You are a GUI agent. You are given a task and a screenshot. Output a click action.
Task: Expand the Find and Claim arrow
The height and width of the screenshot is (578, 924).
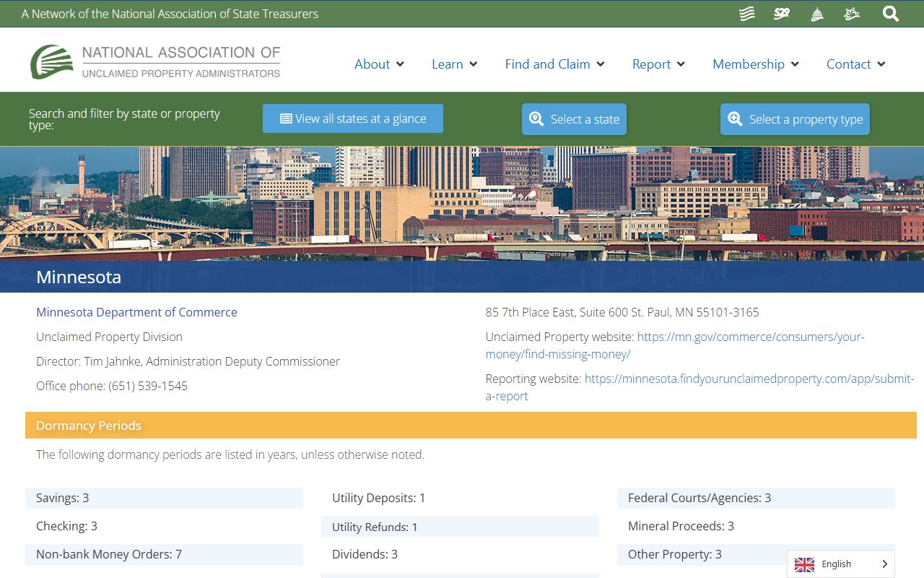[x=601, y=64]
